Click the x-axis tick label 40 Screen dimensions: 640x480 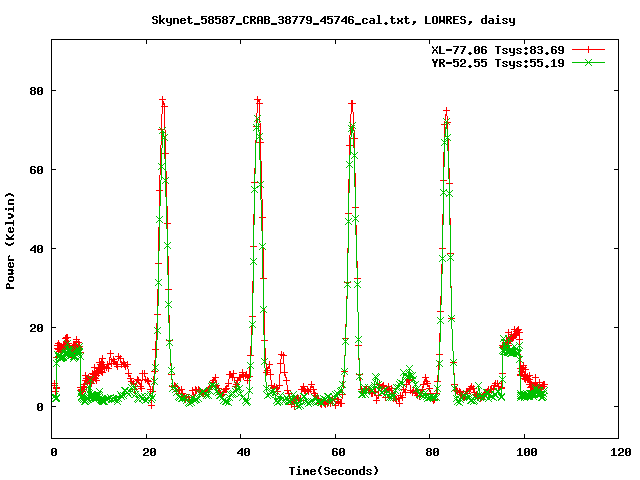click(x=244, y=452)
